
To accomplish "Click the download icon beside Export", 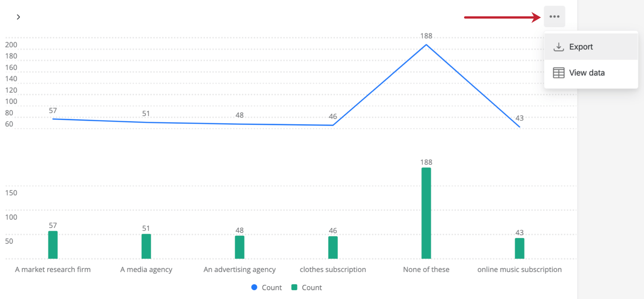I will pos(558,46).
